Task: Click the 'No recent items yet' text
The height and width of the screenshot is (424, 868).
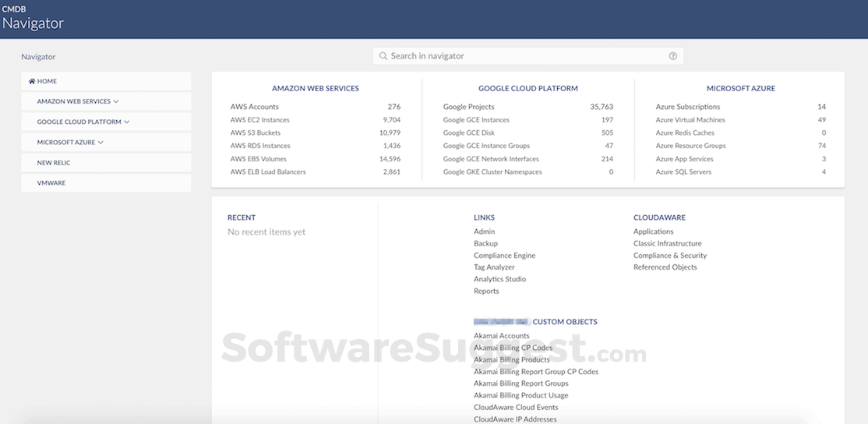Action: [x=266, y=232]
